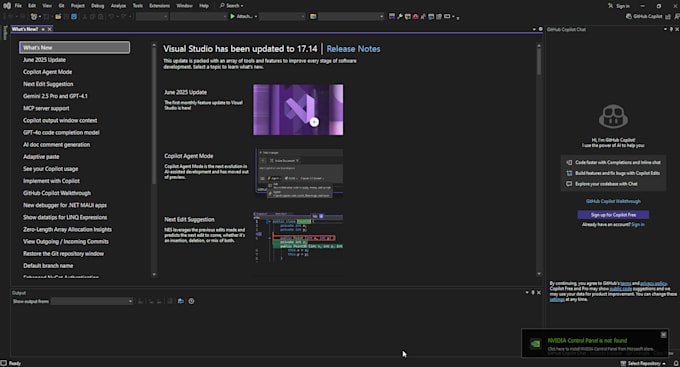
Task: Dismiss the NVIDIA Control Panel notification
Action: 663,334
